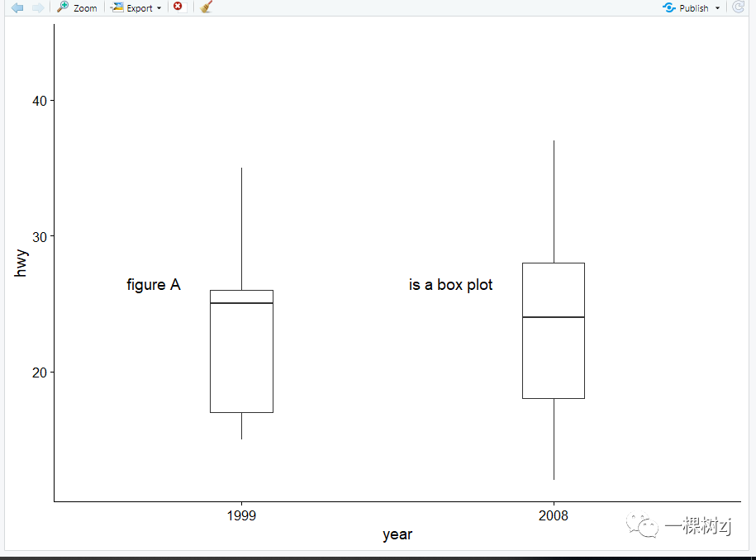This screenshot has height=560, width=756.
Task: Click the 1999 box plot box
Action: [241, 351]
